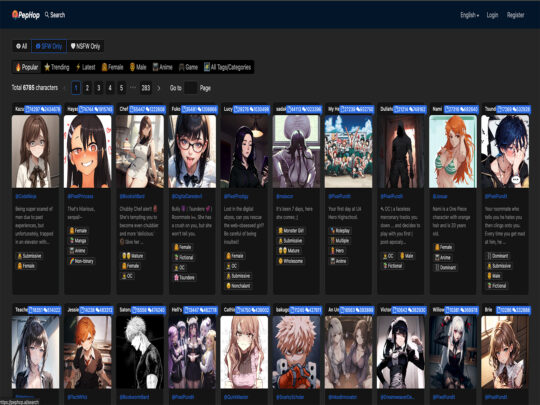Open the bakugo character thumbnail
This screenshot has width=540, height=405.
click(296, 352)
